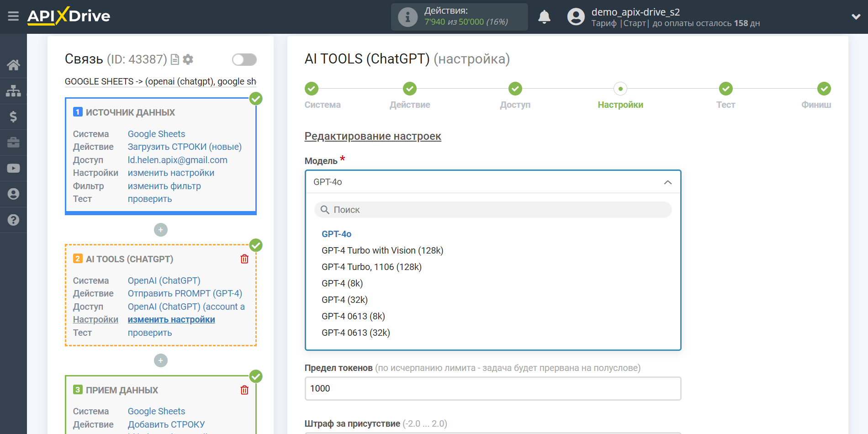The image size is (868, 434).
Task: Open help question icon in sidebar
Action: point(13,220)
